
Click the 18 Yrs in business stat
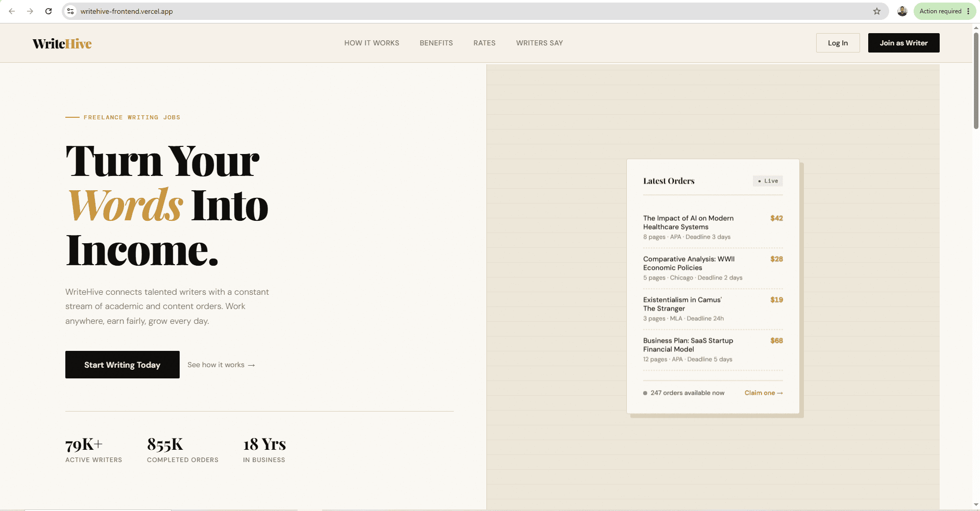pyautogui.click(x=264, y=449)
